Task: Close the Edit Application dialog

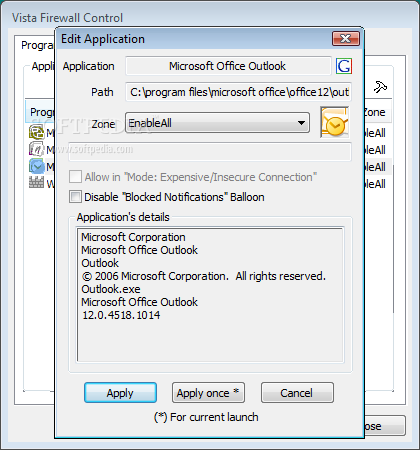Action: 346,39
